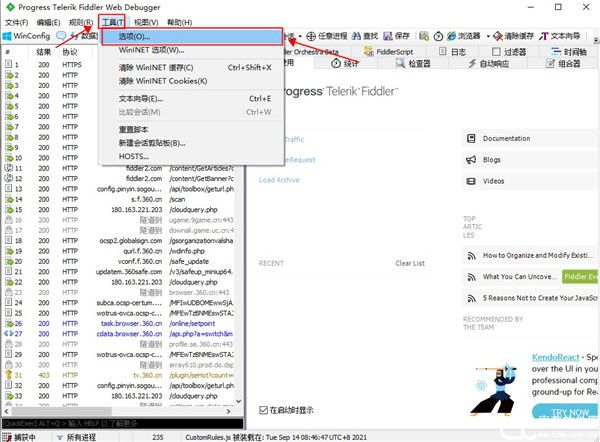Click RSS icon beside How to Organize article
The image size is (600, 442).
click(471, 256)
